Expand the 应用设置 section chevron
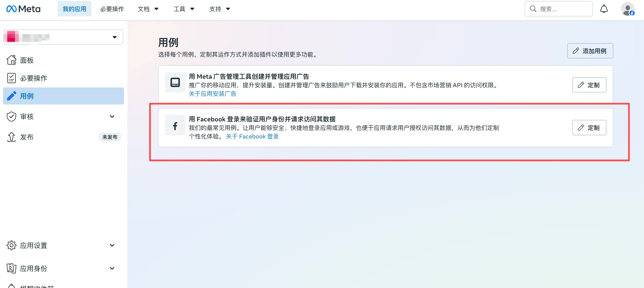 click(x=112, y=245)
